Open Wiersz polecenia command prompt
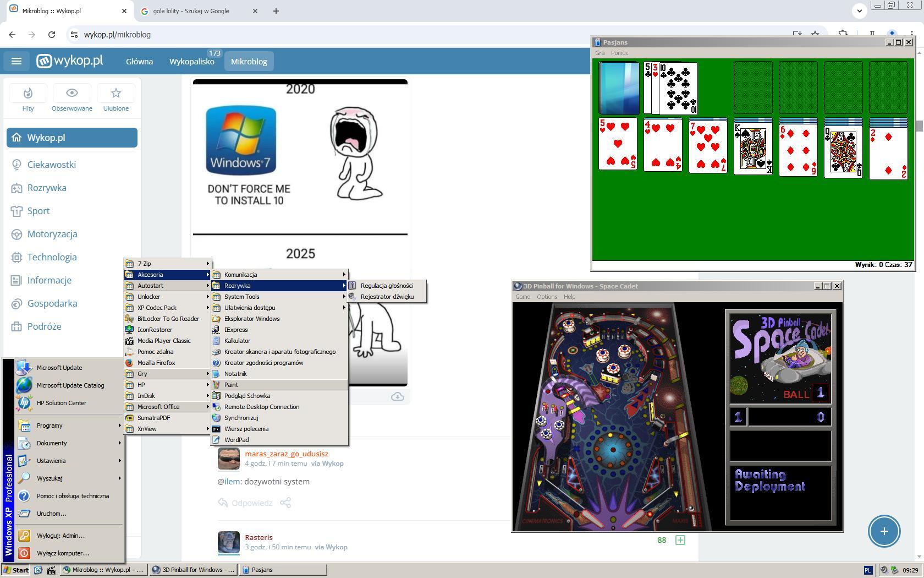 tap(279, 429)
